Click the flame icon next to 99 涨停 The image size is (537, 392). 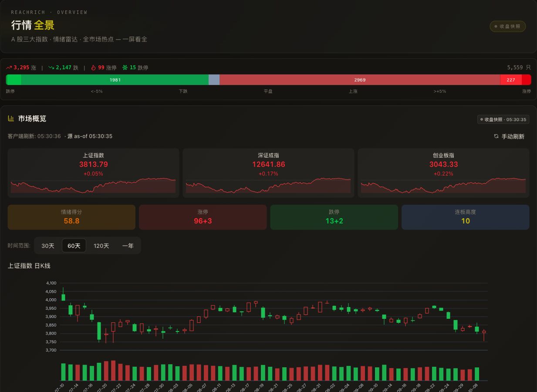[x=93, y=68]
